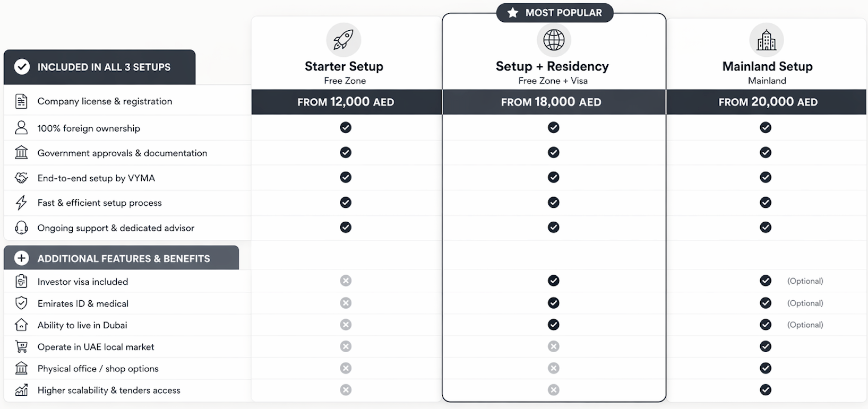The width and height of the screenshot is (868, 409).
Task: Click the Investor visa checkmark in Setup + Residency column
Action: (554, 281)
